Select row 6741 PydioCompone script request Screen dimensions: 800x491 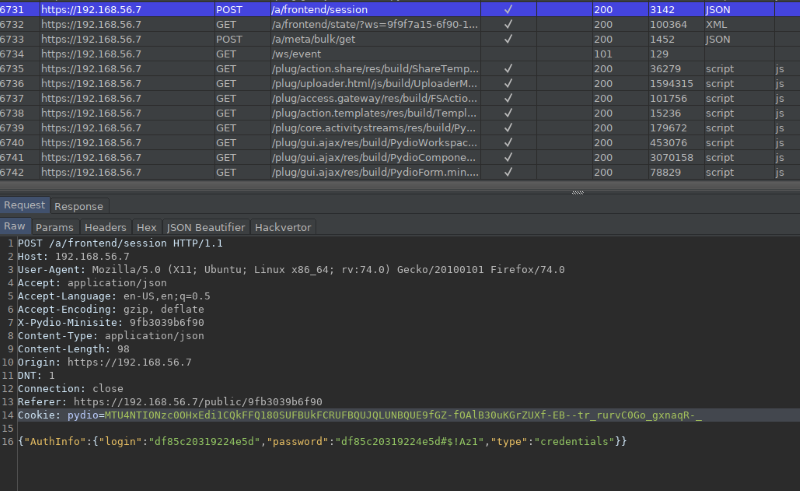(x=400, y=157)
